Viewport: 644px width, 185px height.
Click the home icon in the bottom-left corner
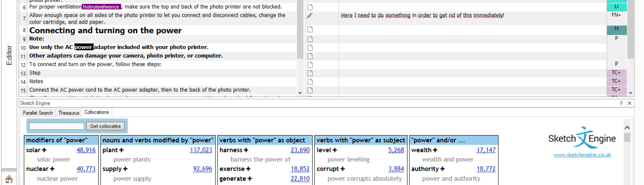click(9, 179)
